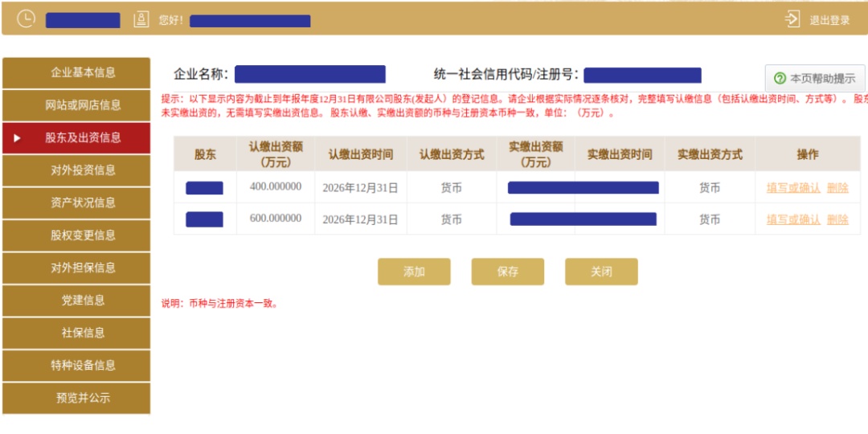Click 2026年12月31日 in the 600.000000 row
The height and width of the screenshot is (434, 868).
360,219
